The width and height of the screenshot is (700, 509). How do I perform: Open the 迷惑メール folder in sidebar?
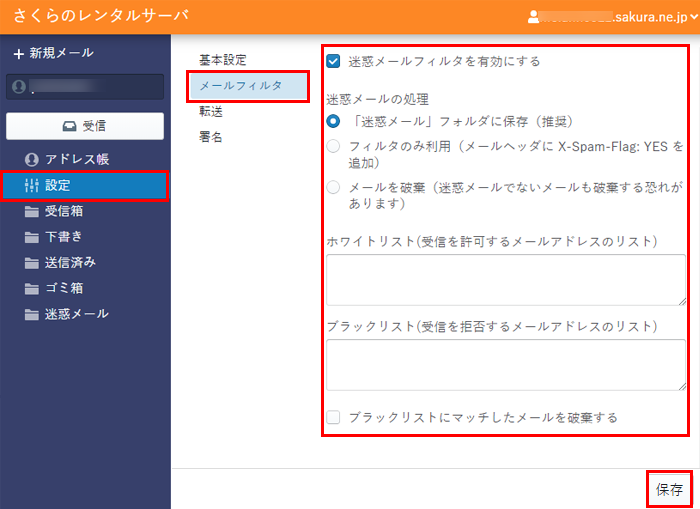76,314
